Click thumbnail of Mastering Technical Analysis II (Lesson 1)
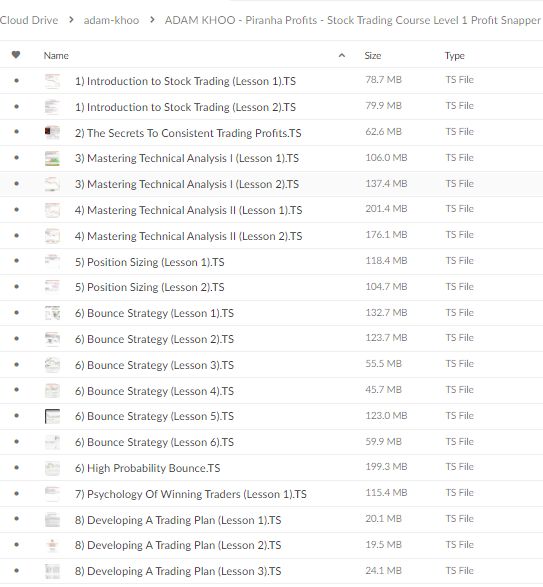The image size is (543, 587). [x=52, y=210]
